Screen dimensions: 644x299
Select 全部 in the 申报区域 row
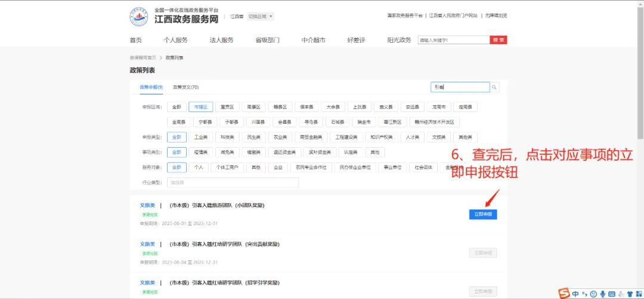point(177,107)
